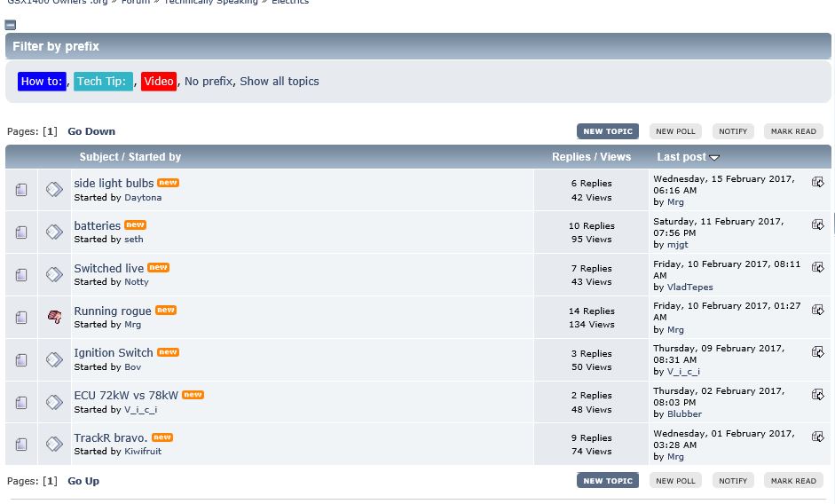Click the top NOTIFY button
835x504 pixels.
coord(733,131)
